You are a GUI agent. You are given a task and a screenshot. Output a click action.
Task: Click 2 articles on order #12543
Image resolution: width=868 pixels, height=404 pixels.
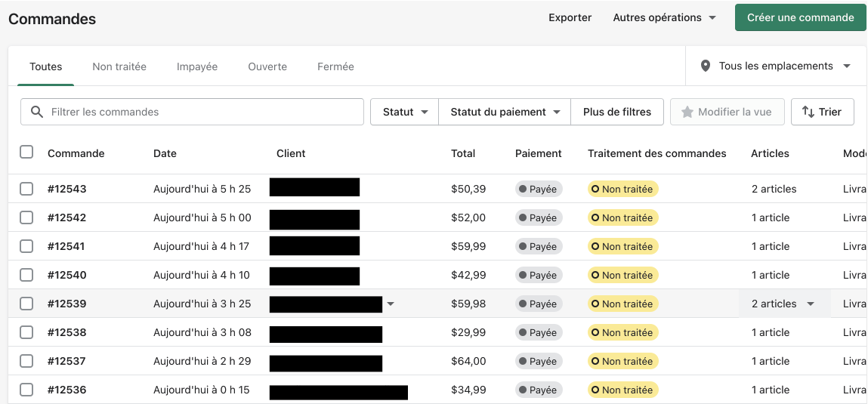(774, 190)
